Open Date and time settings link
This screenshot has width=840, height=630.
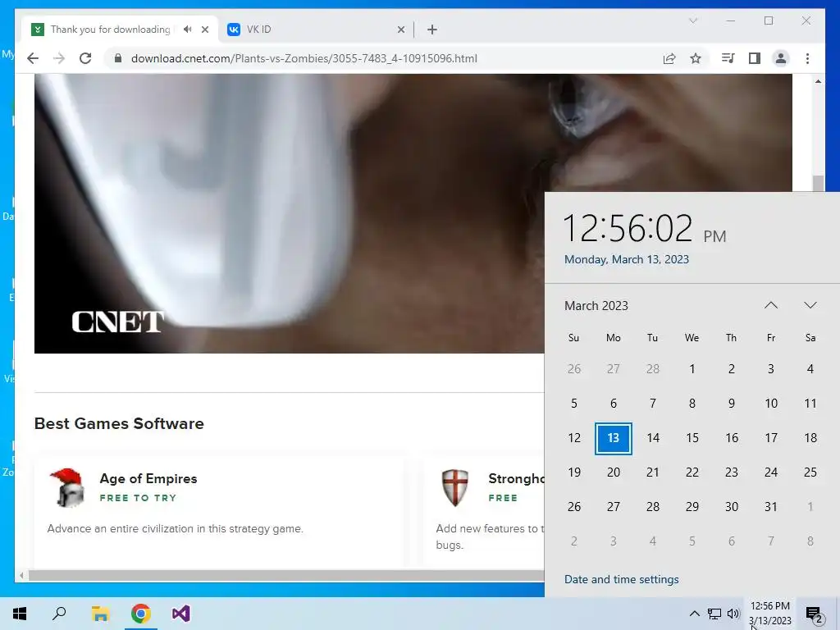click(x=622, y=579)
